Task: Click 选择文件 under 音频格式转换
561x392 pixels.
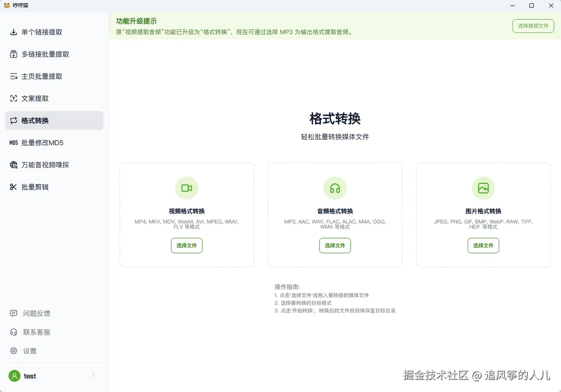Action: pyautogui.click(x=335, y=246)
